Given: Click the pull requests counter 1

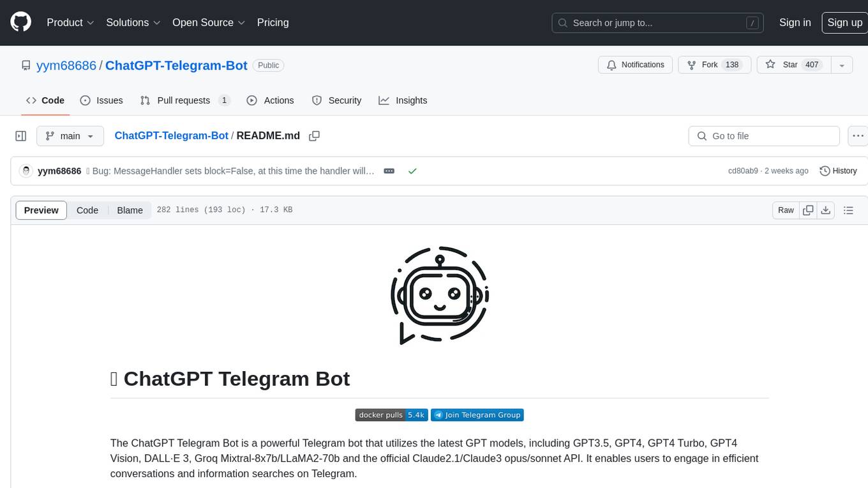Looking at the screenshot, I should [x=224, y=100].
